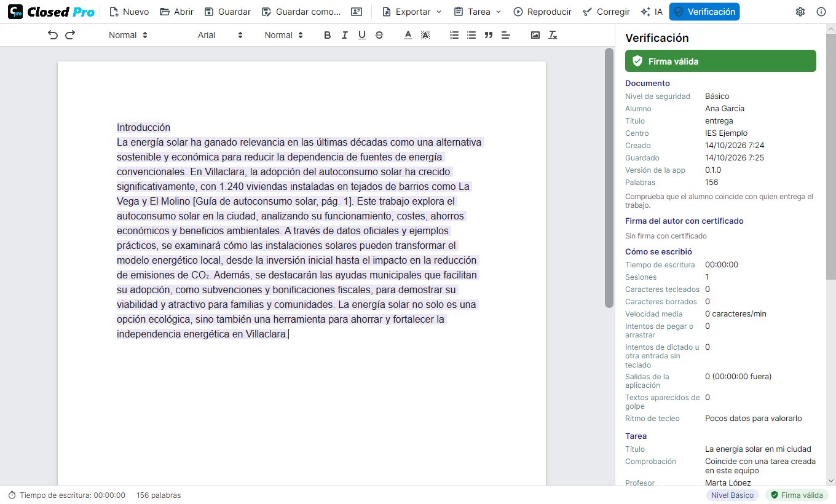The height and width of the screenshot is (504, 836).
Task: Expand the Tarea menu
Action: 478,12
